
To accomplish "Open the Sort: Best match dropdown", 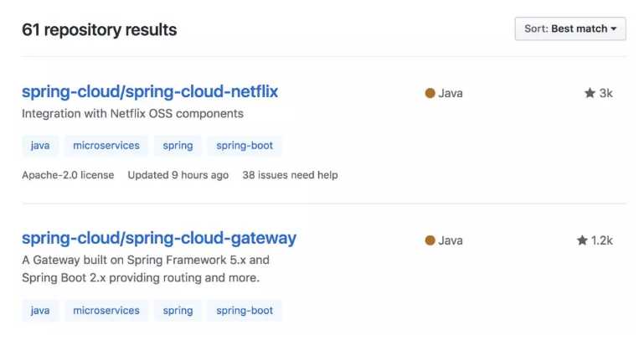I will click(570, 28).
